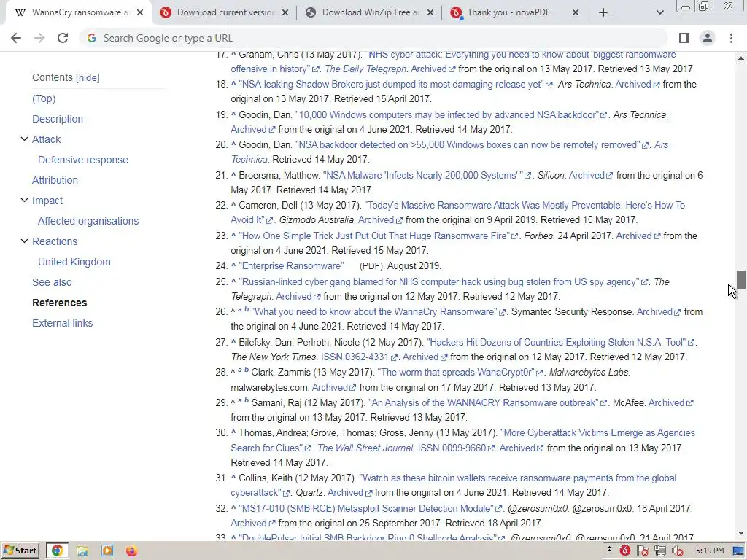Viewport: 747px width, 560px height.
Task: Open the Enterprise Ransomware PDF link
Action: point(291,266)
